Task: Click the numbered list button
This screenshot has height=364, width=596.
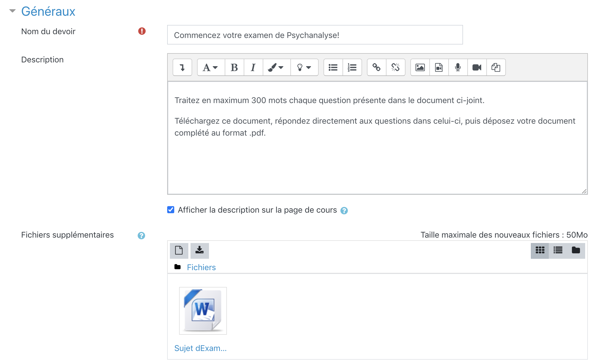Action: pos(352,67)
